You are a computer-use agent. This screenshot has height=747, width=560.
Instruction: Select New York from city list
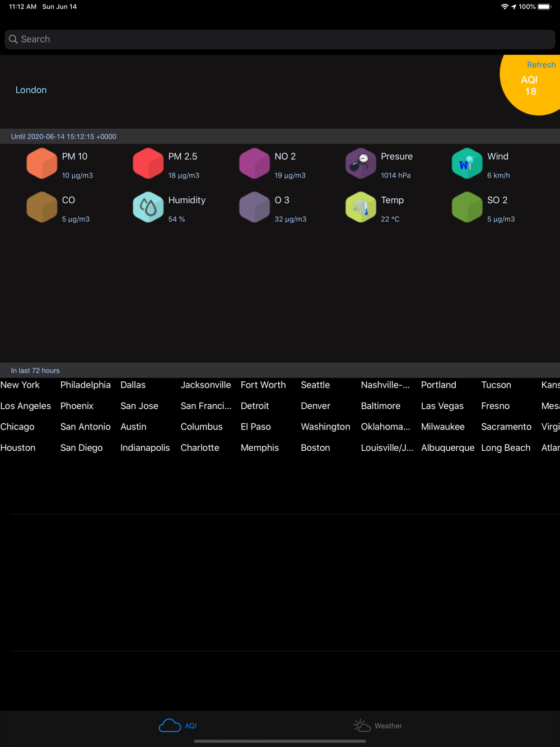click(x=20, y=385)
